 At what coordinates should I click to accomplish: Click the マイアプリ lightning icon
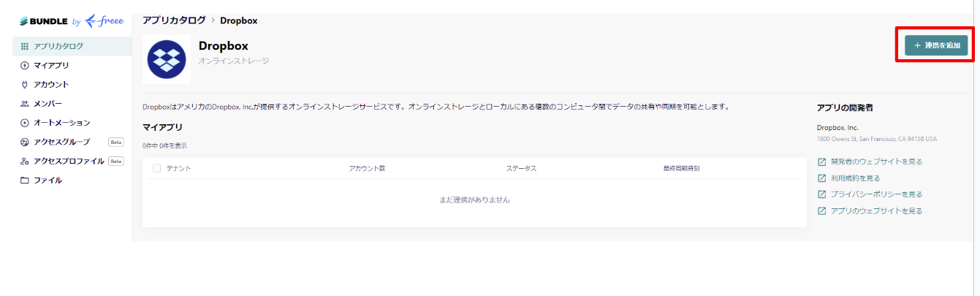pos(25,66)
